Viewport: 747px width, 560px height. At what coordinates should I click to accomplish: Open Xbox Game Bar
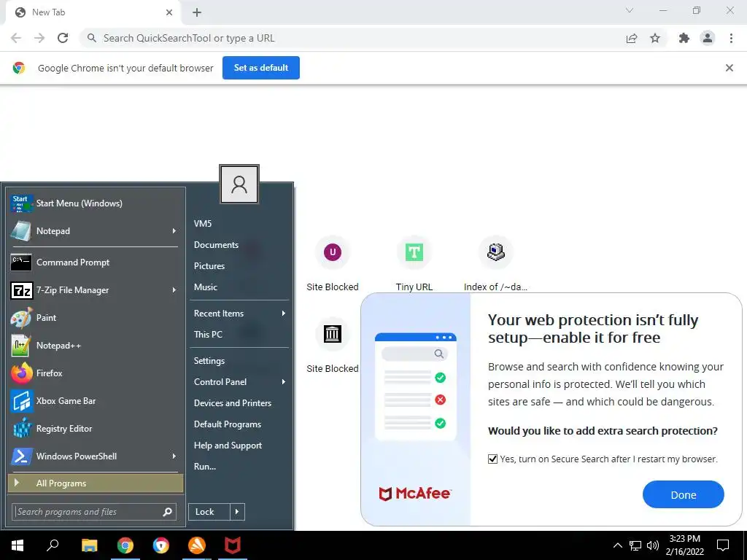(x=94, y=401)
